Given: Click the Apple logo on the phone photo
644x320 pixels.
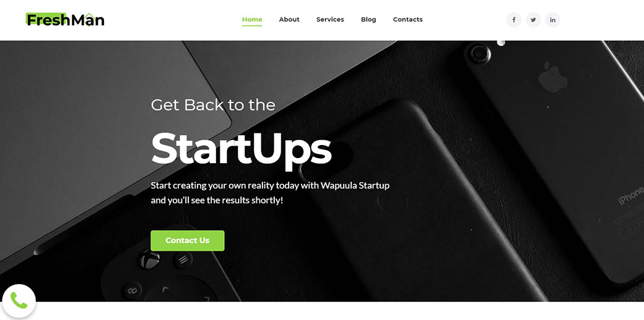Looking at the screenshot, I should coord(553,77).
